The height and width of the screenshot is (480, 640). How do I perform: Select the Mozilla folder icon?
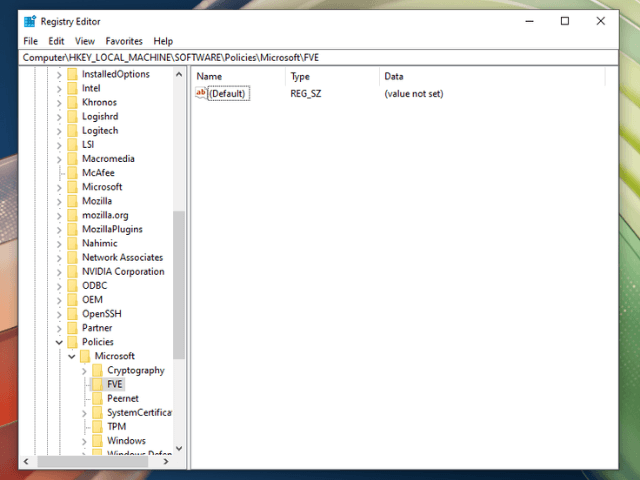pos(72,201)
